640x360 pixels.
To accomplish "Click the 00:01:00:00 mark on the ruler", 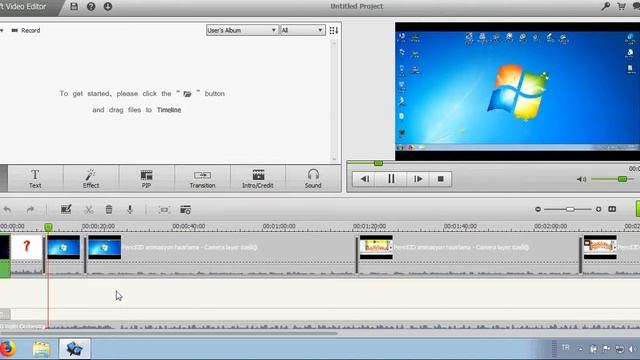I will (279, 226).
